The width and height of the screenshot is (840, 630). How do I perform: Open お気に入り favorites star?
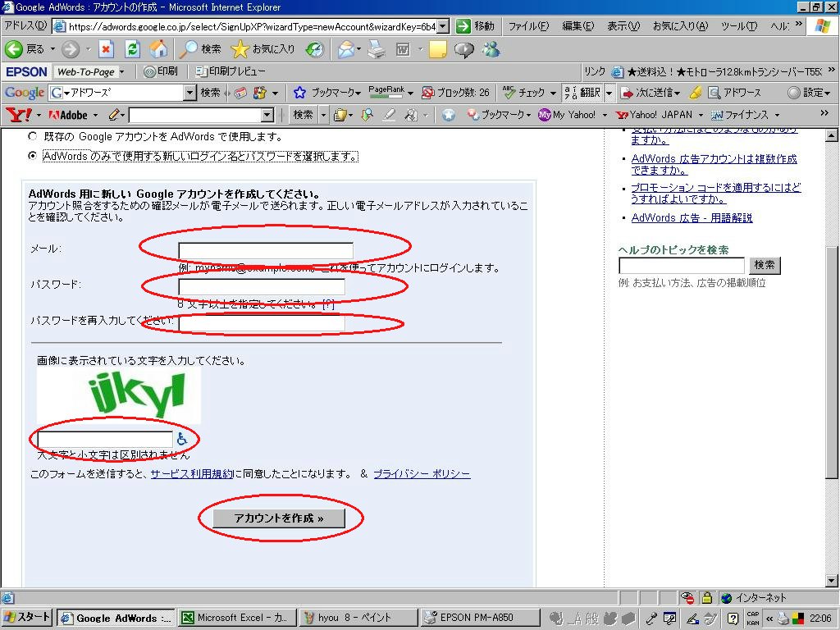pos(263,50)
